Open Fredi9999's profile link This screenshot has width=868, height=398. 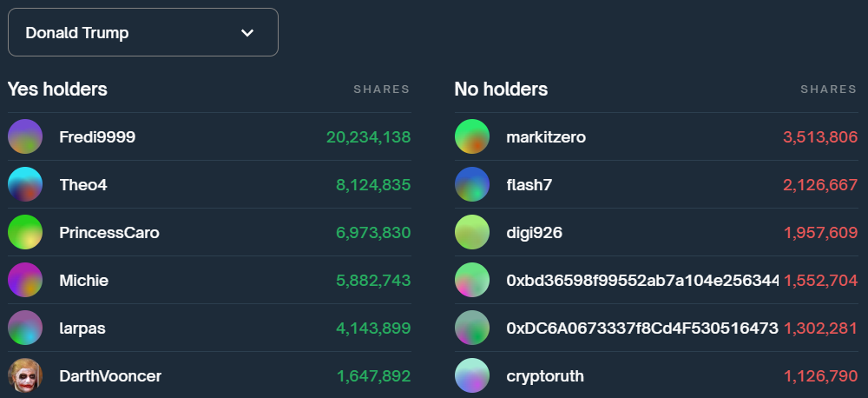97,136
